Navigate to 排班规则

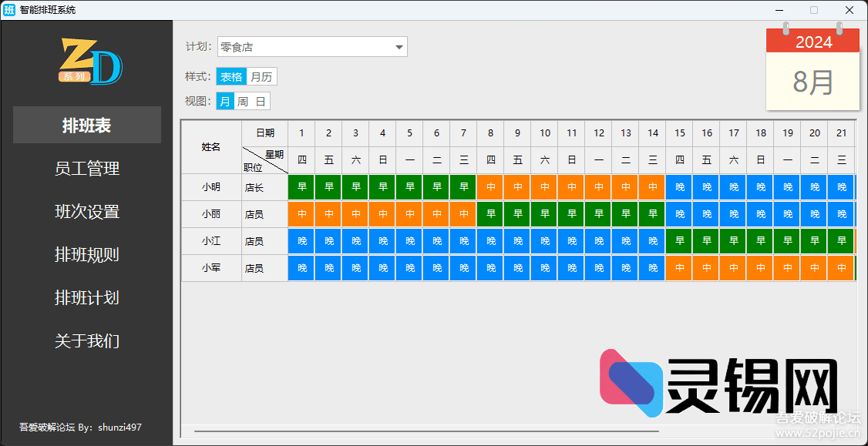pyautogui.click(x=86, y=255)
